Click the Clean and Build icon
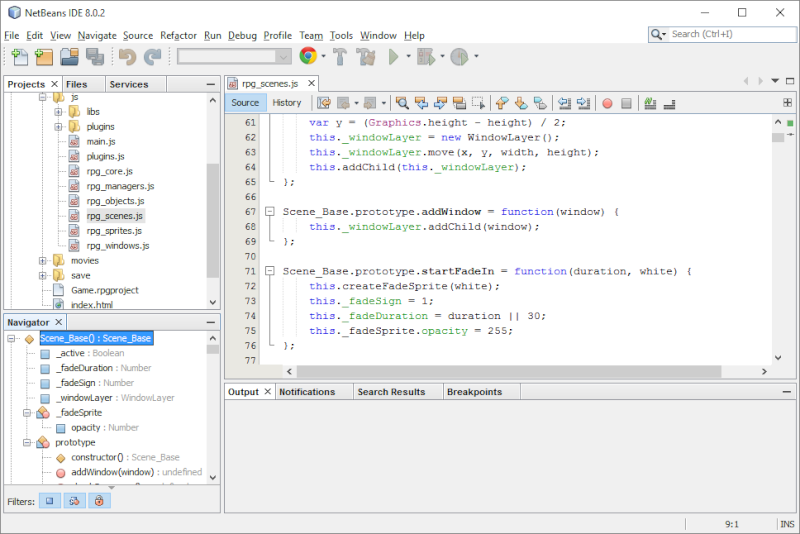800x534 pixels. tap(366, 57)
